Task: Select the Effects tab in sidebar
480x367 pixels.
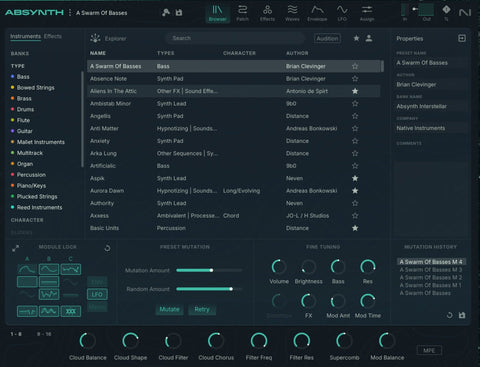Action: [53, 36]
